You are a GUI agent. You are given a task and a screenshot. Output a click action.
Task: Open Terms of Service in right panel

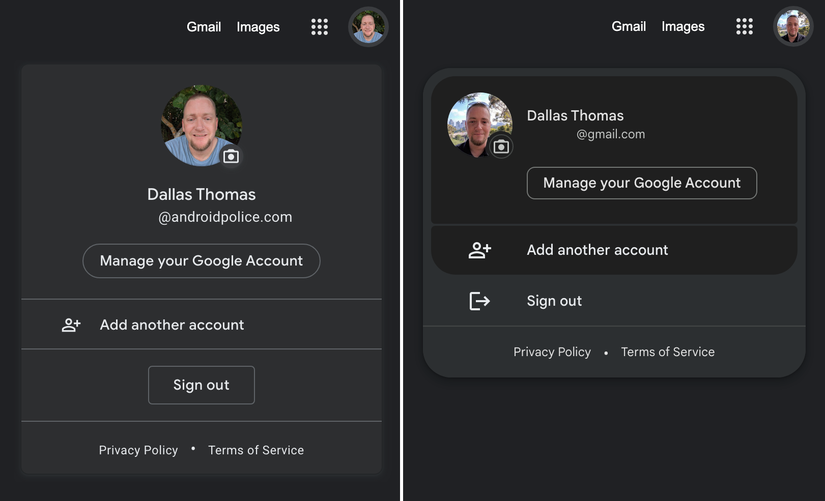coord(668,352)
